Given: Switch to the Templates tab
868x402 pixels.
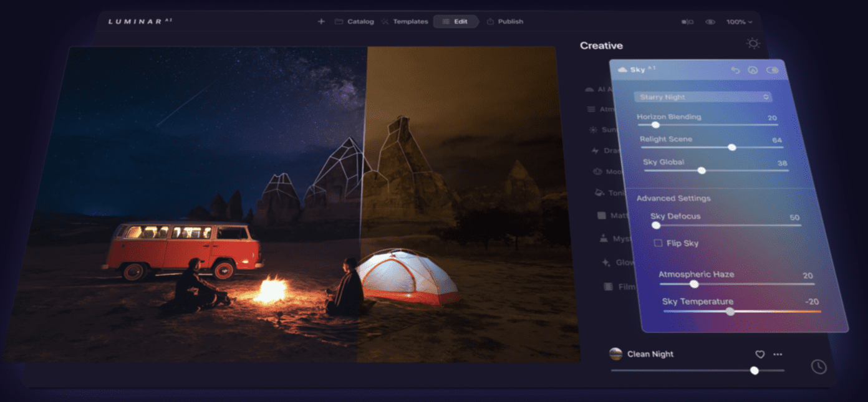Looking at the screenshot, I should [x=405, y=21].
